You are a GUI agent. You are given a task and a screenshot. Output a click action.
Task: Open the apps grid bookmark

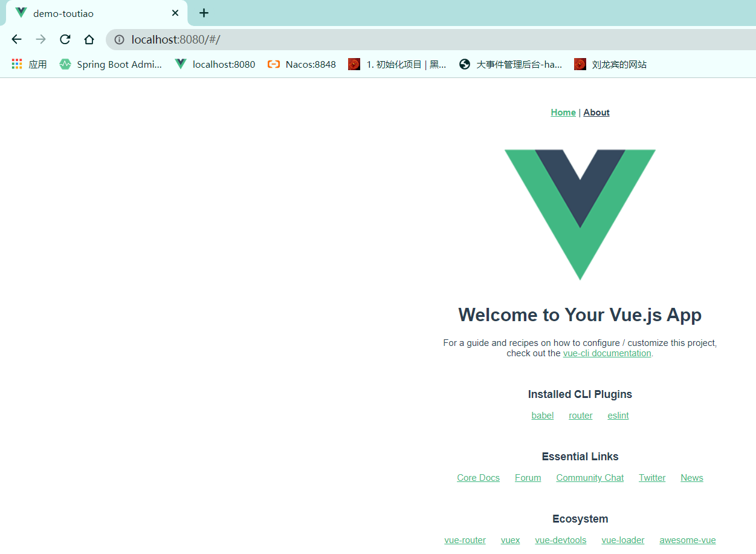click(x=29, y=64)
